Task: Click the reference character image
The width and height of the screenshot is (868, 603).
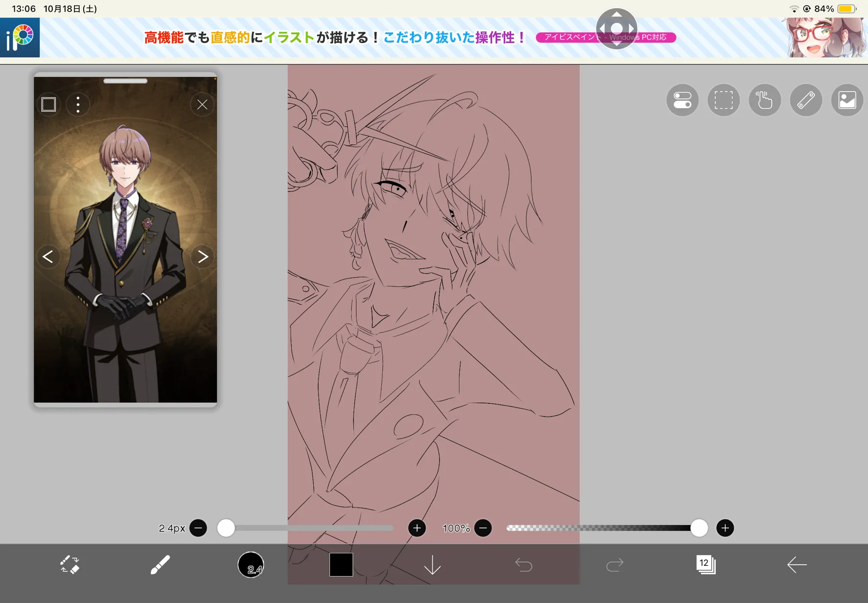Action: pos(125,240)
